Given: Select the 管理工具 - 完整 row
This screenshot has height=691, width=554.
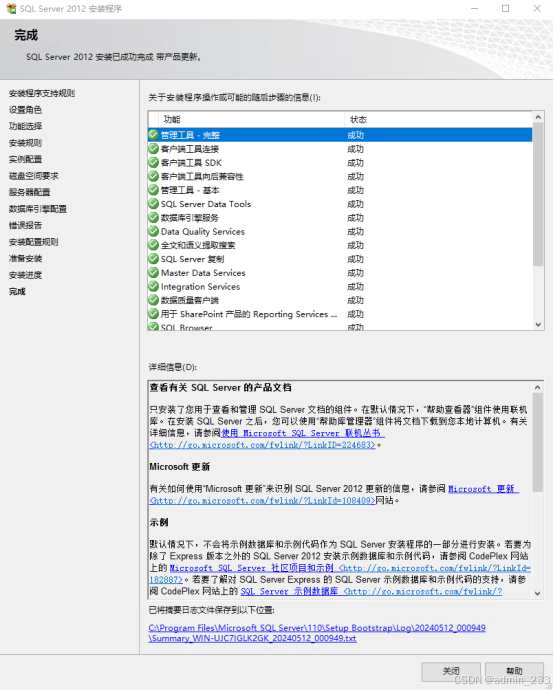Looking at the screenshot, I should tap(340, 135).
